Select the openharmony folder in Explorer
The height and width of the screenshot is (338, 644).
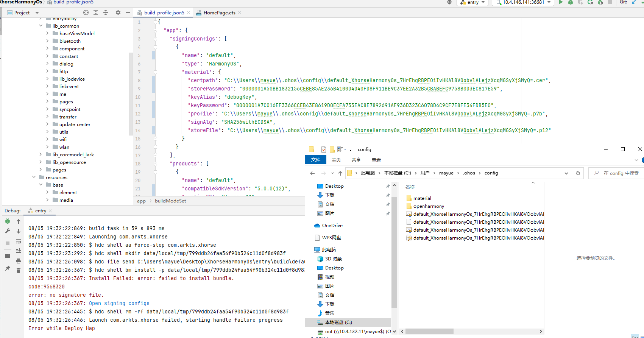pyautogui.click(x=429, y=206)
